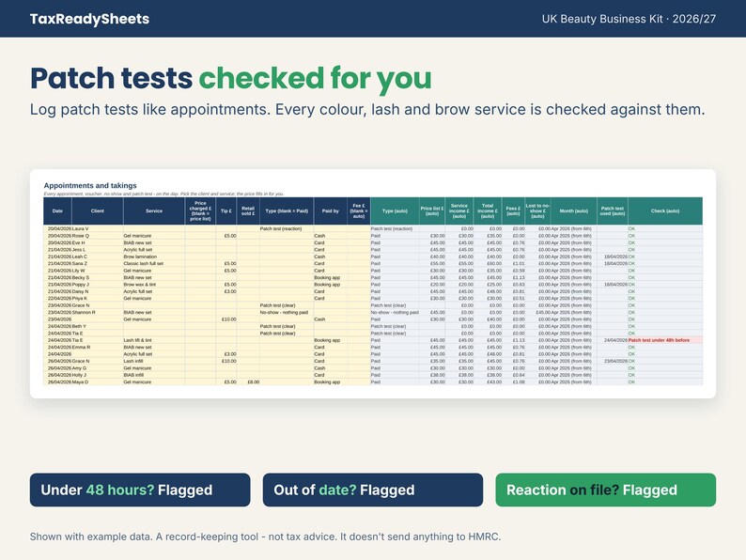Click the 'Shown with example data' disclaimer text
746x560 pixels.
pyautogui.click(x=265, y=537)
